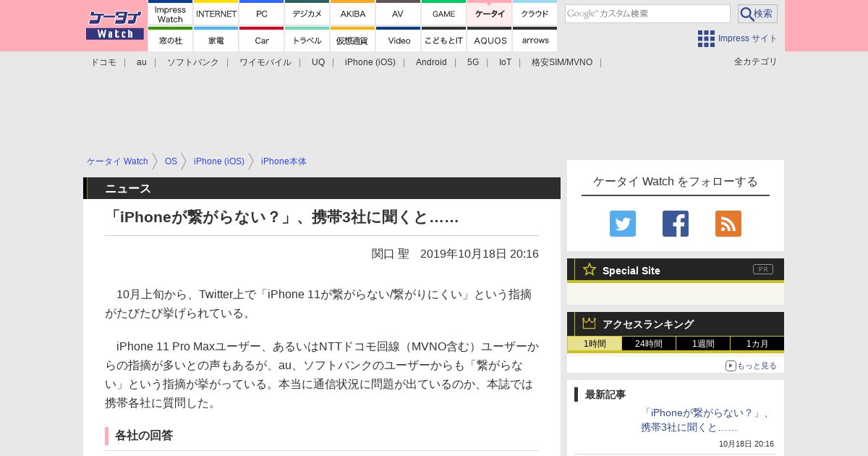Open the デジカメ Watch tab
The image size is (868, 456).
[x=307, y=13]
